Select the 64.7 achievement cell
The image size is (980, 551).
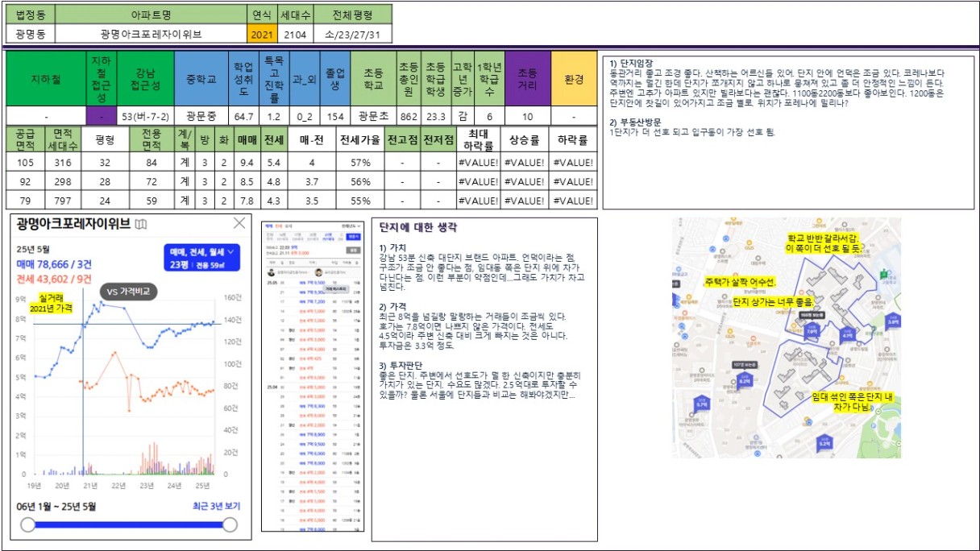[243, 117]
